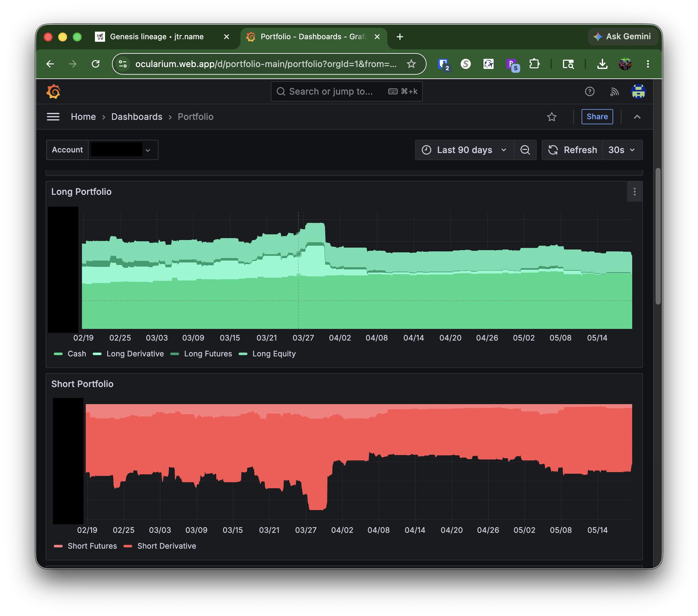The height and width of the screenshot is (616, 698).
Task: Expand the Last 90 days time picker
Action: pos(464,150)
